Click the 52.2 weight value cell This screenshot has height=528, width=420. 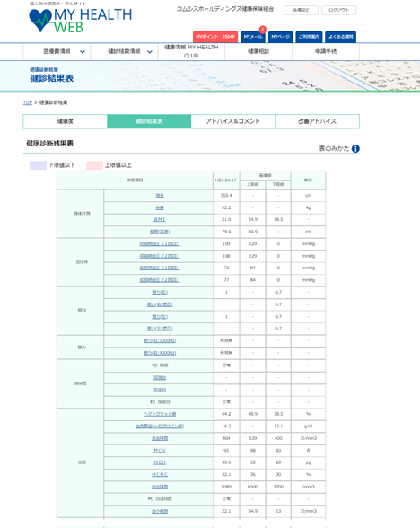[x=226, y=207]
